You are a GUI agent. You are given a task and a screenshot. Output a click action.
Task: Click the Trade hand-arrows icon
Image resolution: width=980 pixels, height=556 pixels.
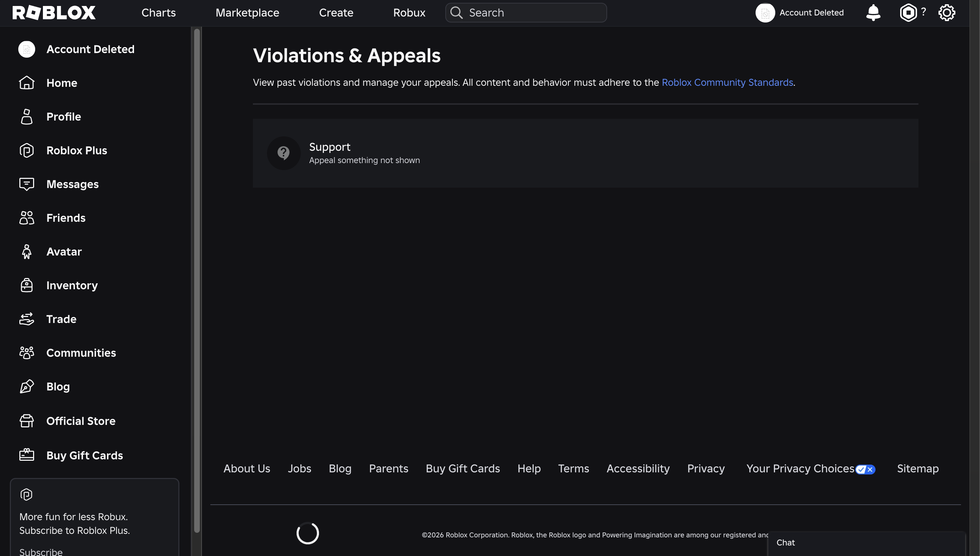tap(27, 319)
